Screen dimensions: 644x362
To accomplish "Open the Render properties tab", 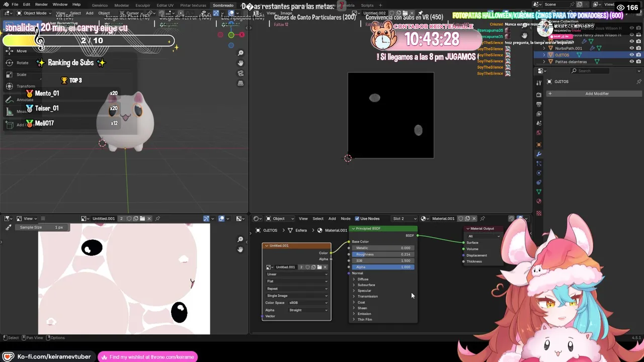I will tap(539, 95).
